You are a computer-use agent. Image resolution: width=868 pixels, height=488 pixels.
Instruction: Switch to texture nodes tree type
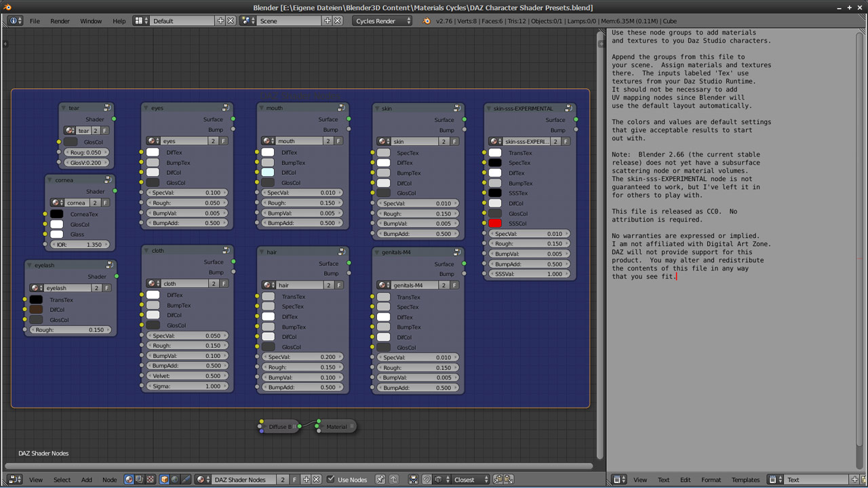click(x=150, y=479)
